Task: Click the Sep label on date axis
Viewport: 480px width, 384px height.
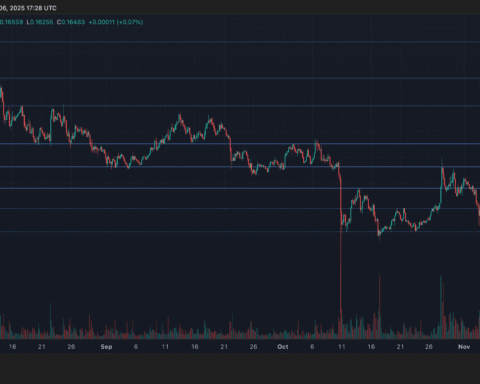Action: [x=106, y=347]
